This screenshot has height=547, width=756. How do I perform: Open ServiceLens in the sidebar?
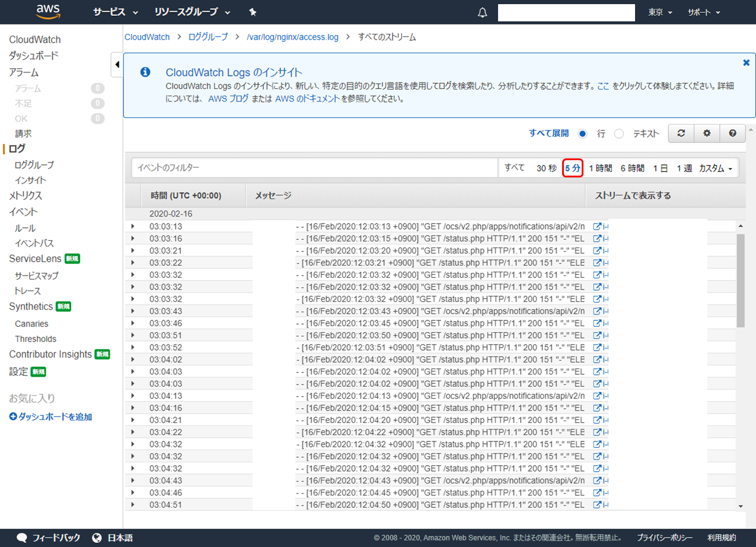coord(35,259)
